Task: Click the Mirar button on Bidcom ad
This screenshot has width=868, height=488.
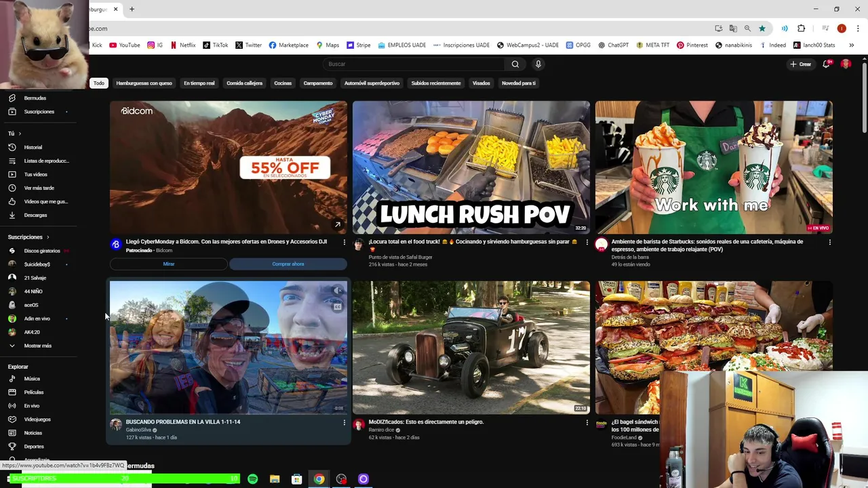Action: click(169, 264)
